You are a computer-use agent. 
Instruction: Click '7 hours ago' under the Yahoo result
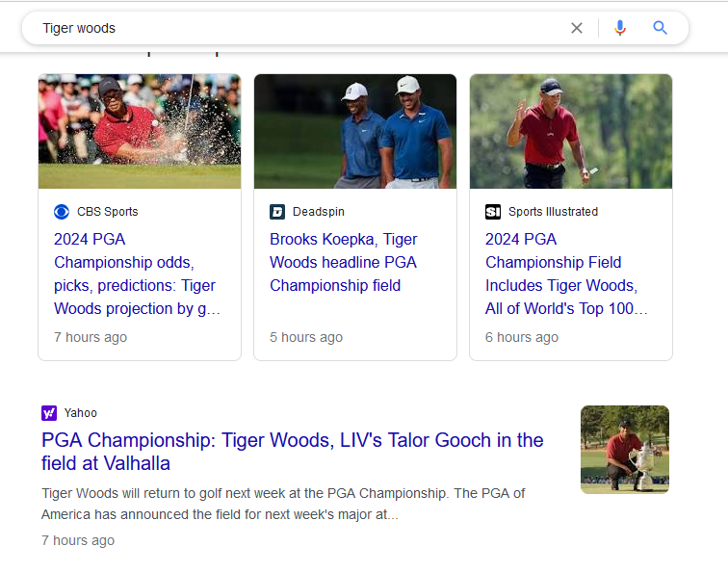(x=78, y=540)
